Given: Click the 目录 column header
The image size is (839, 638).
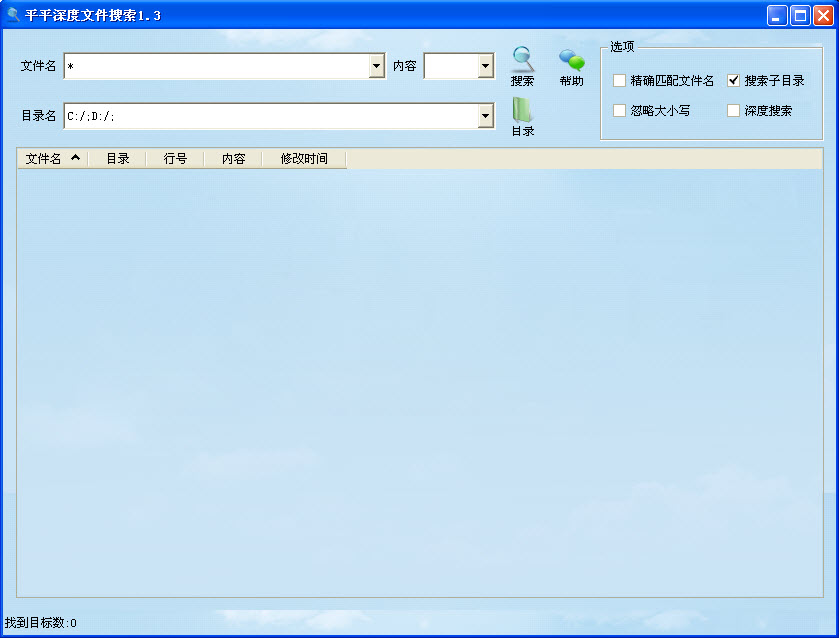Looking at the screenshot, I should (x=117, y=159).
